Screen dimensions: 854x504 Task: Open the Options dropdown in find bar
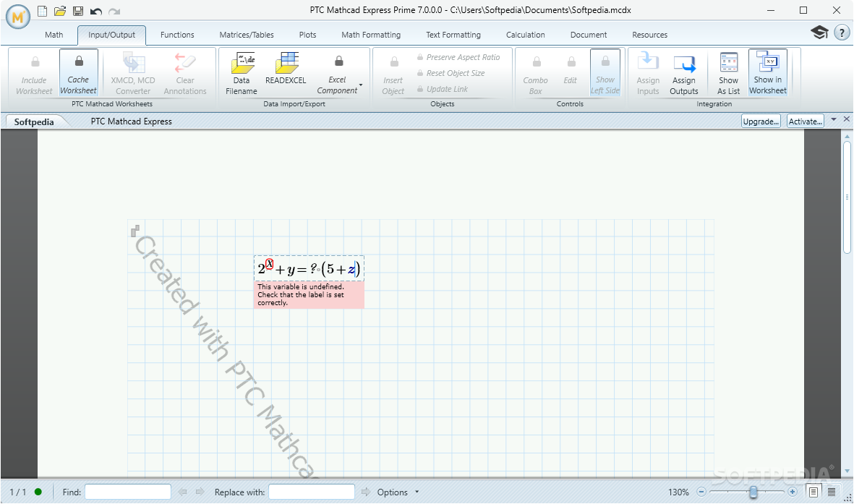[398, 492]
